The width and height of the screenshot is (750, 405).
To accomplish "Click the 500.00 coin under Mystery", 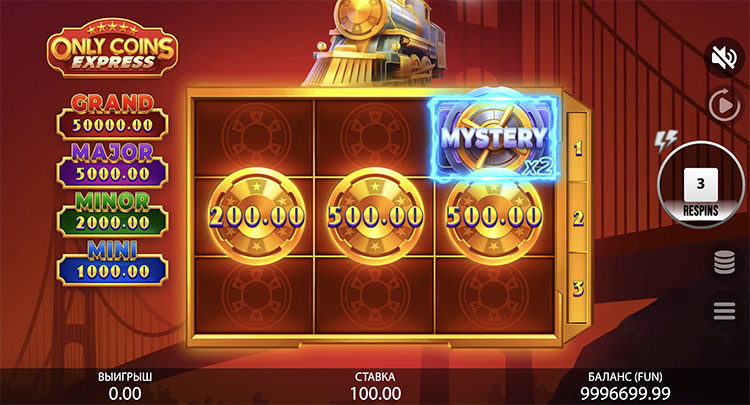I will pos(494,217).
